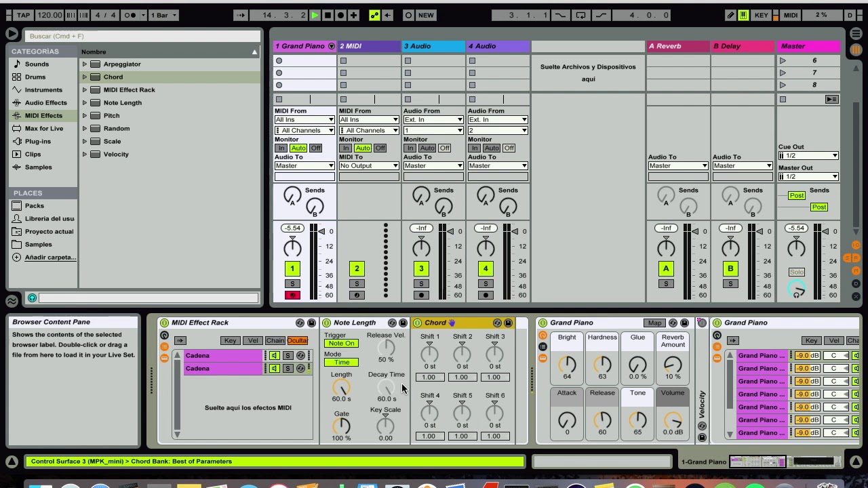
Task: Click the NEW session record button
Action: click(x=426, y=15)
